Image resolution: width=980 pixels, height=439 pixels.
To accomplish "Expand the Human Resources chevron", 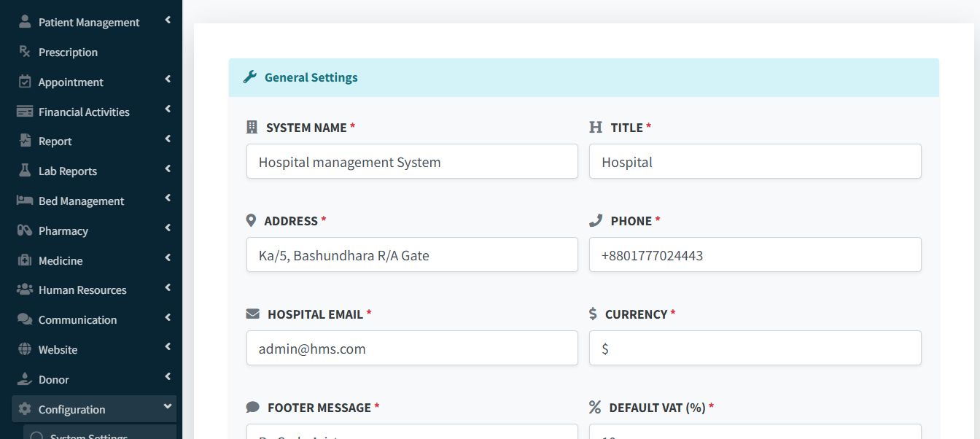I will coord(168,288).
